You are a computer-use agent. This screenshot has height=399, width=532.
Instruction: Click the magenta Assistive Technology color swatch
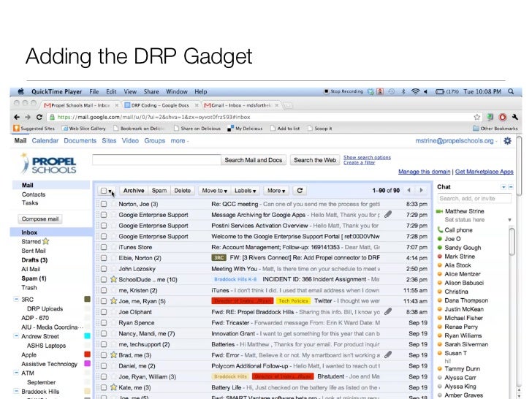click(87, 363)
